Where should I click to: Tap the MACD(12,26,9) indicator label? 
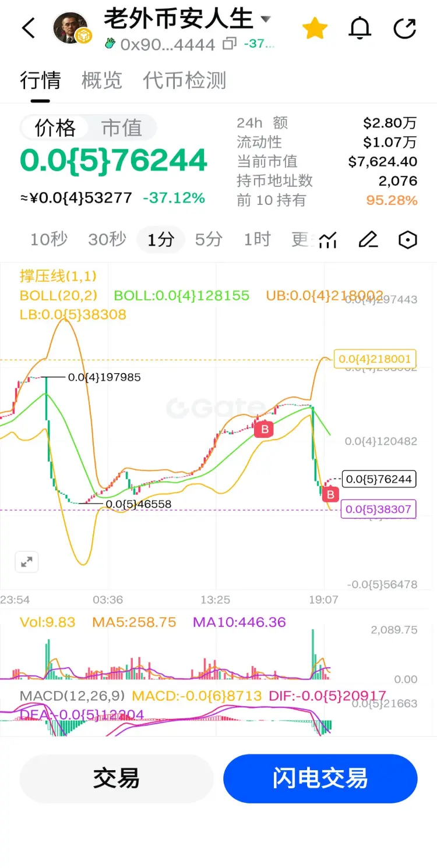point(72,696)
